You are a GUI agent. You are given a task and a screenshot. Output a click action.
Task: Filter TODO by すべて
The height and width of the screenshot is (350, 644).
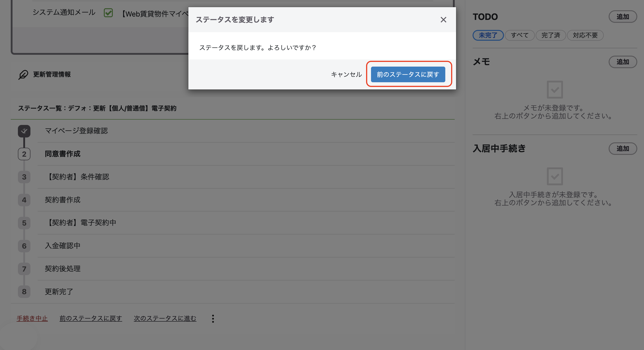pos(520,36)
